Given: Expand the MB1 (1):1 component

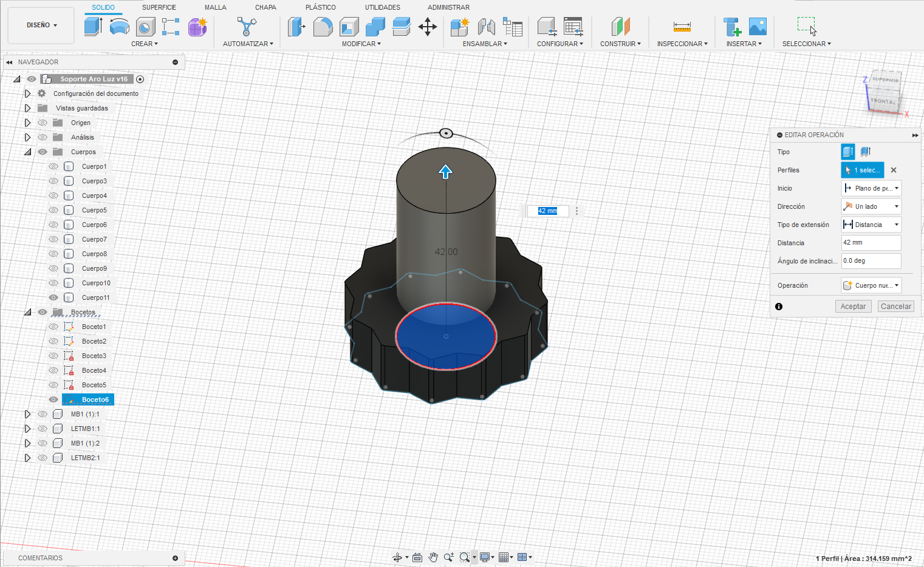Looking at the screenshot, I should [x=27, y=414].
